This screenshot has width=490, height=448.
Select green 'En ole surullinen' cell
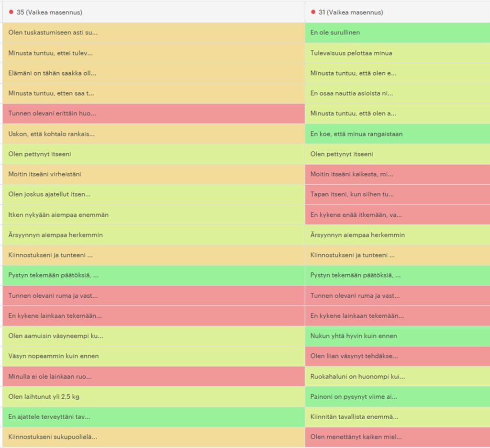point(398,33)
